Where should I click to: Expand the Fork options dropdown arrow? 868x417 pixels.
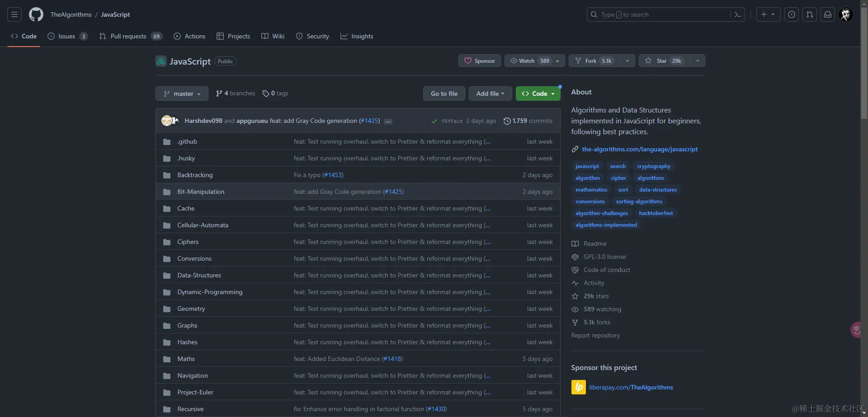(627, 61)
